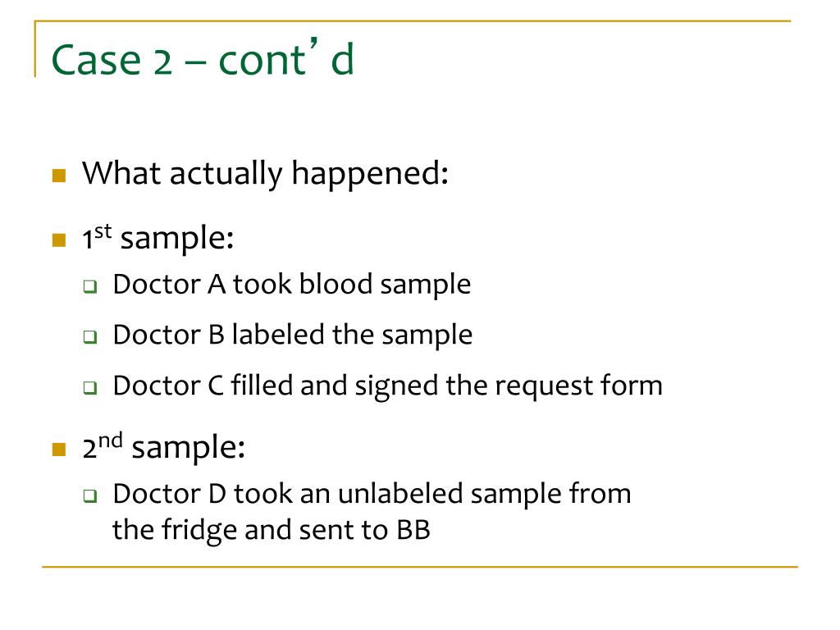
Task: Click the superscript 'st' in '1st sample'
Action: 103,231
